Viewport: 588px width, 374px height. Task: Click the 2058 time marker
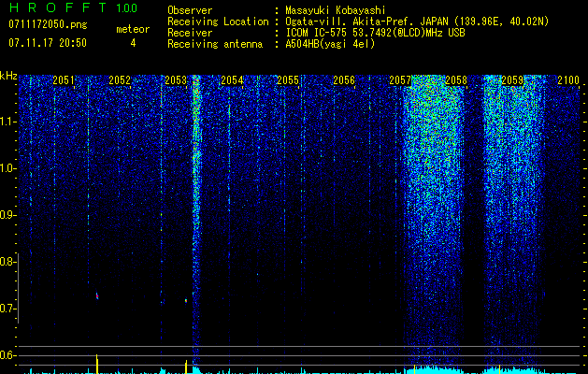pos(456,80)
